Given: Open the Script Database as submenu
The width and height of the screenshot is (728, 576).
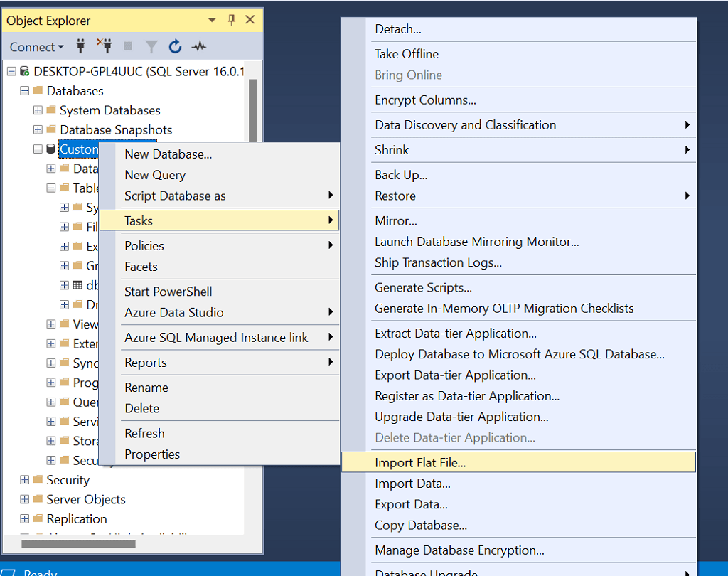Looking at the screenshot, I should (220, 196).
